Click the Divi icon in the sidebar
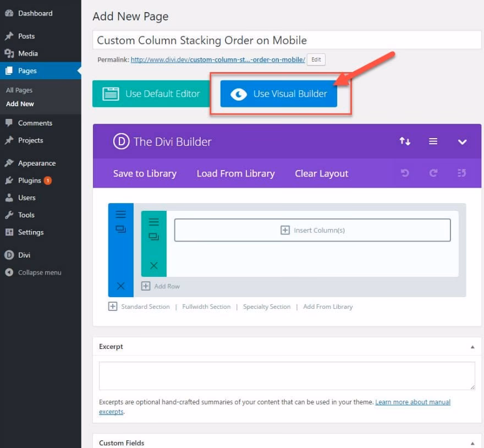Viewport: 484px width, 448px height. click(x=9, y=255)
